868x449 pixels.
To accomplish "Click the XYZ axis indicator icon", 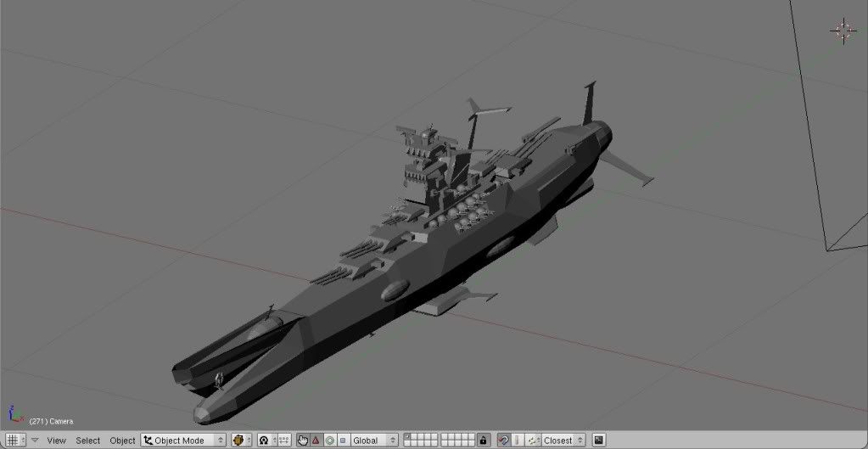I will click(15, 414).
